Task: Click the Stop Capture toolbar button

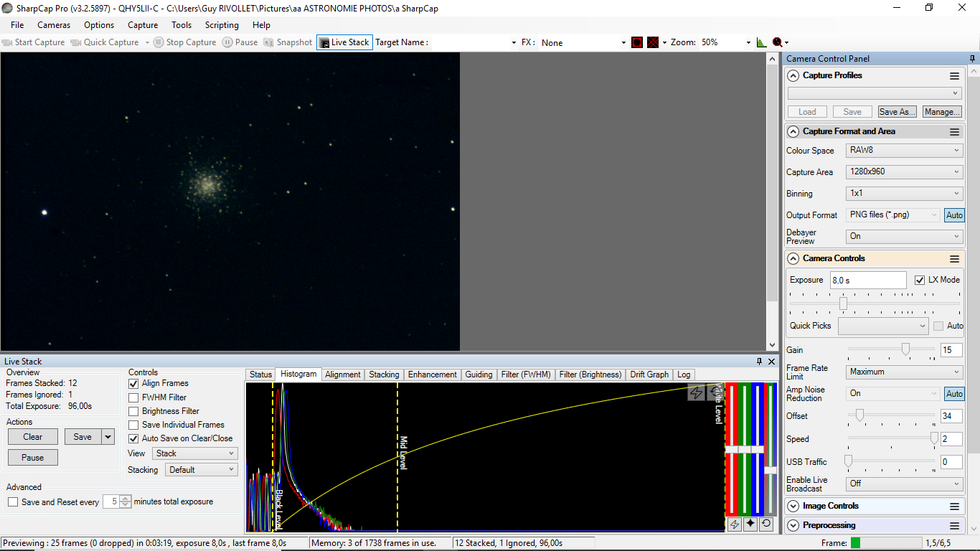Action: coord(185,42)
